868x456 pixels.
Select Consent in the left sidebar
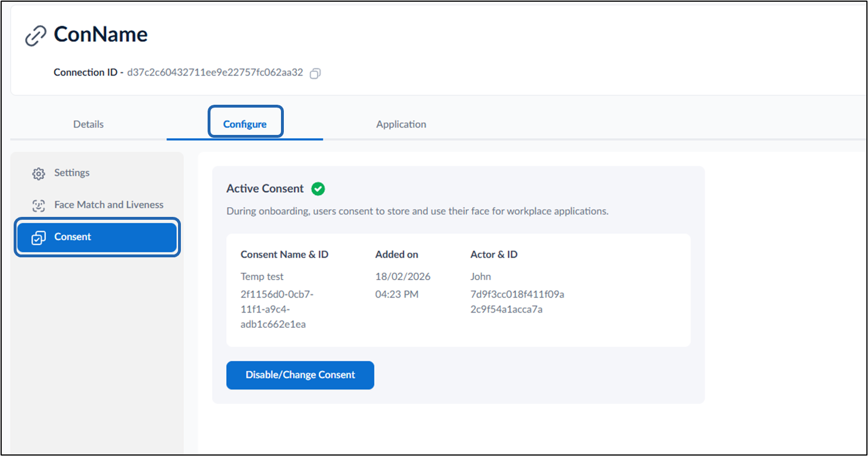pyautogui.click(x=97, y=237)
